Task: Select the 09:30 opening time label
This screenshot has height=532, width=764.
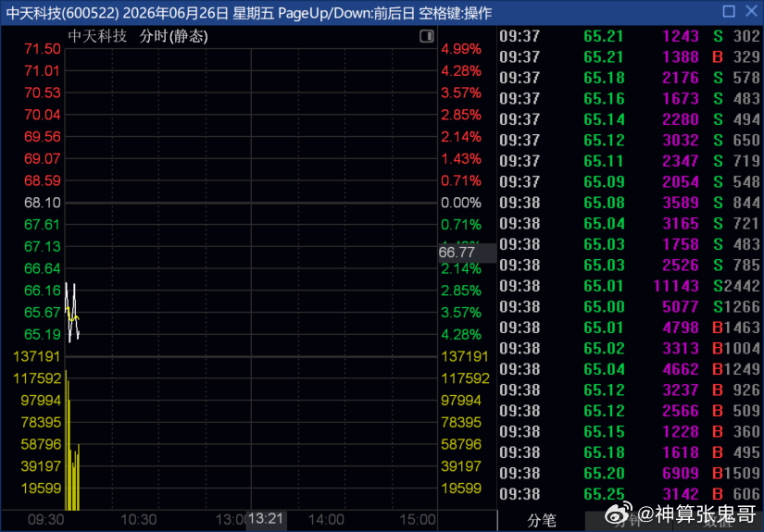Action: click(x=45, y=520)
